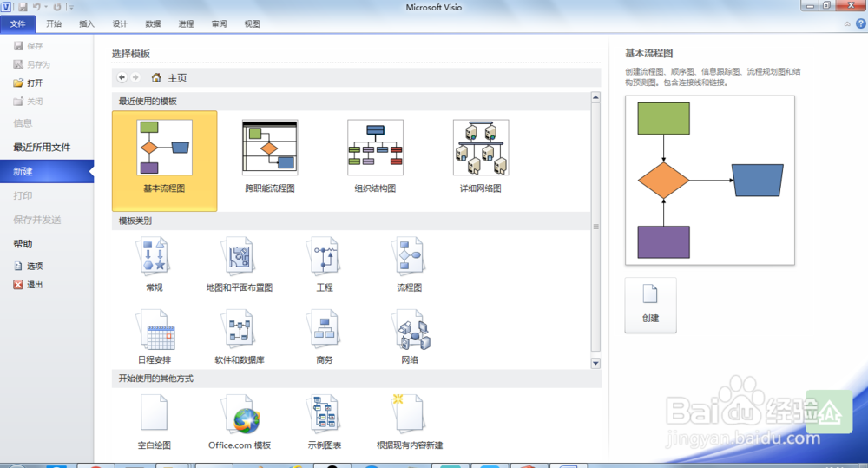Open the 网络 template category

pyautogui.click(x=410, y=337)
